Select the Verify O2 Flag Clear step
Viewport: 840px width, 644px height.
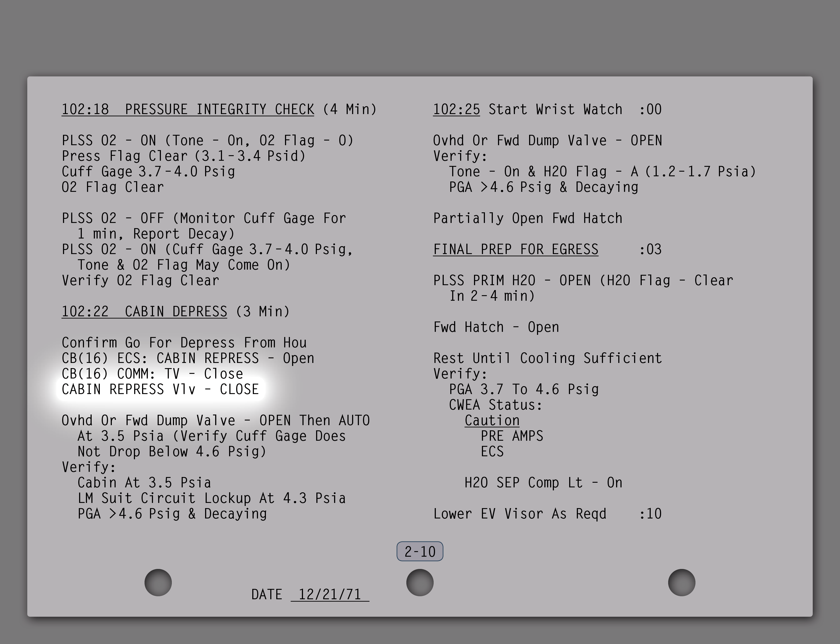coord(140,280)
